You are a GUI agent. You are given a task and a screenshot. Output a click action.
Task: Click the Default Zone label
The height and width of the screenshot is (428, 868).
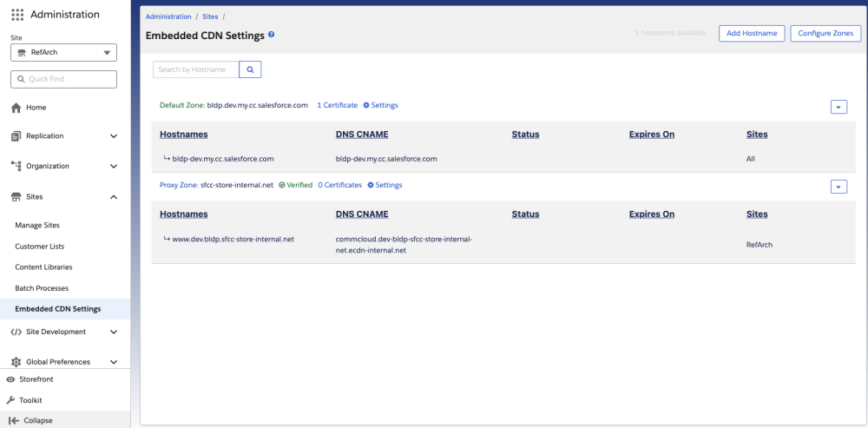[182, 105]
